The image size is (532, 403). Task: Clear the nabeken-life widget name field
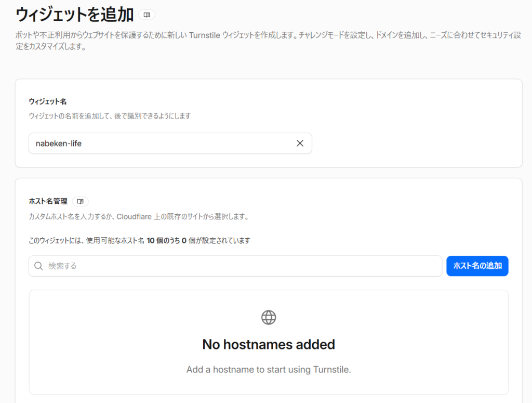[x=300, y=144]
